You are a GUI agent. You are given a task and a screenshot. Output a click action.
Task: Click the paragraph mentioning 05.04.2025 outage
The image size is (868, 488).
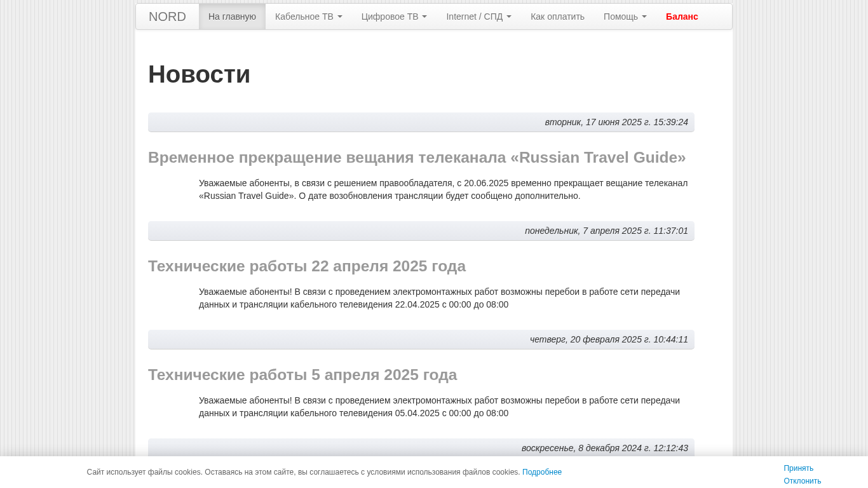tap(440, 407)
